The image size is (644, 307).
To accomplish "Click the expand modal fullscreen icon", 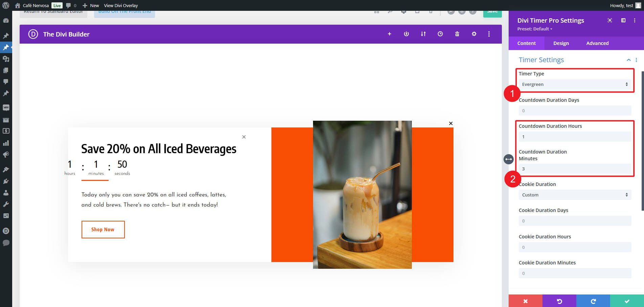I will 610,20.
